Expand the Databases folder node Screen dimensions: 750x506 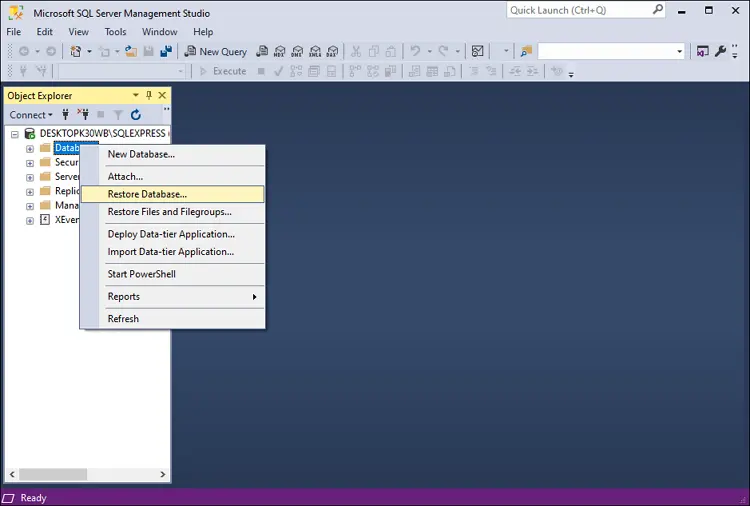click(x=30, y=149)
